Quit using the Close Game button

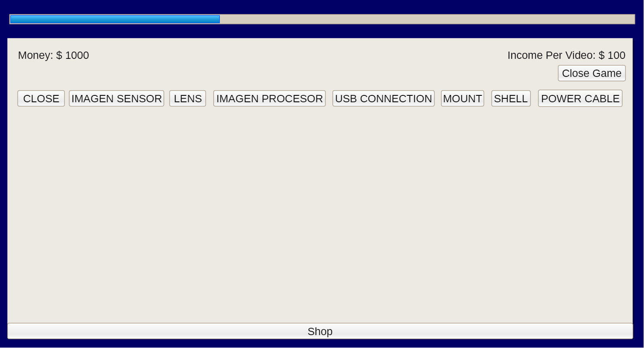pyautogui.click(x=592, y=73)
